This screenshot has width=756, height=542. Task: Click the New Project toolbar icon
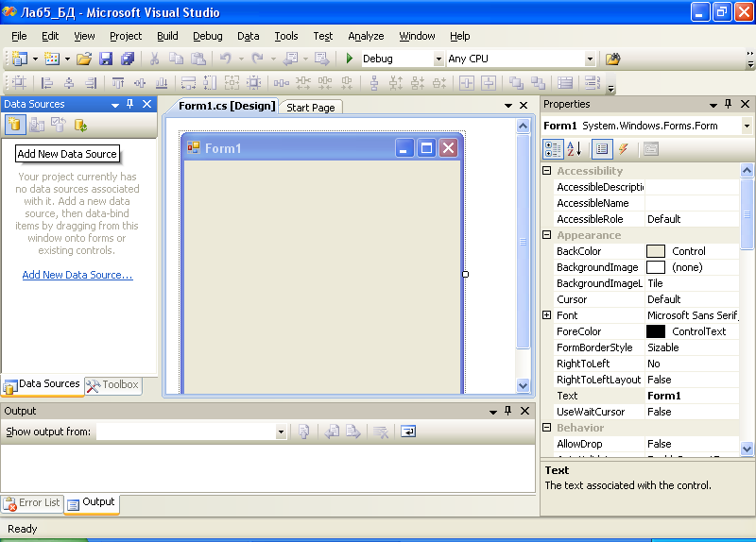pyautogui.click(x=20, y=59)
